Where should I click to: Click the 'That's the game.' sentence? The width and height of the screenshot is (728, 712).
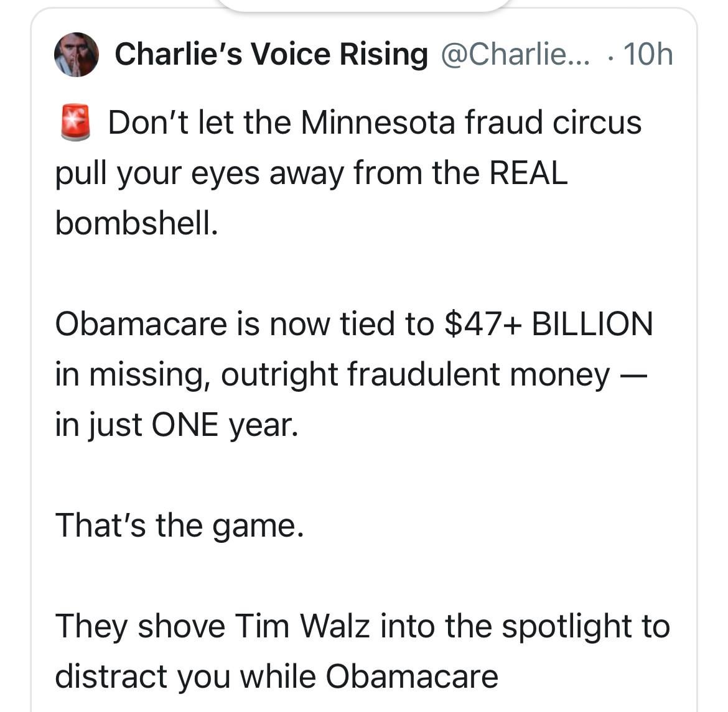[x=180, y=525]
